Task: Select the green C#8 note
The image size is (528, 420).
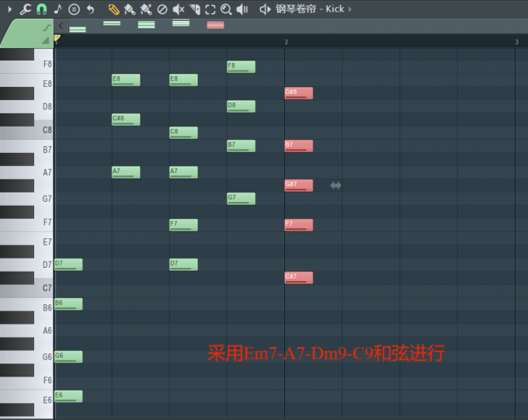Action: pyautogui.click(x=126, y=120)
